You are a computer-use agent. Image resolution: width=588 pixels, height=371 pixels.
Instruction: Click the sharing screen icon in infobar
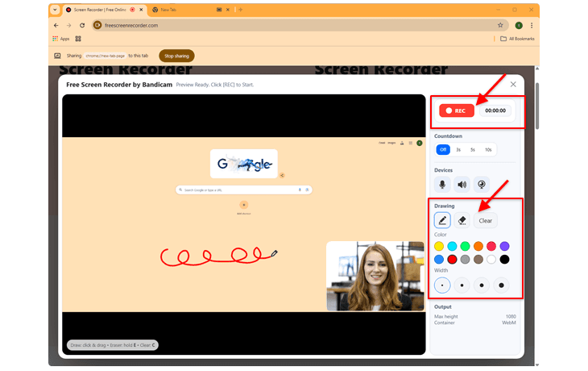click(x=57, y=56)
